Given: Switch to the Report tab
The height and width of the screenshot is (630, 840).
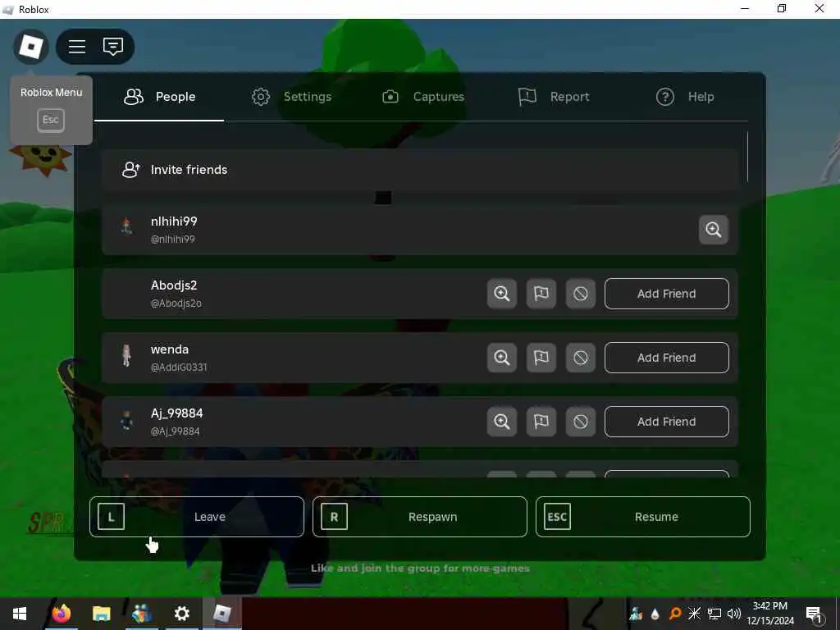Looking at the screenshot, I should pos(554,97).
